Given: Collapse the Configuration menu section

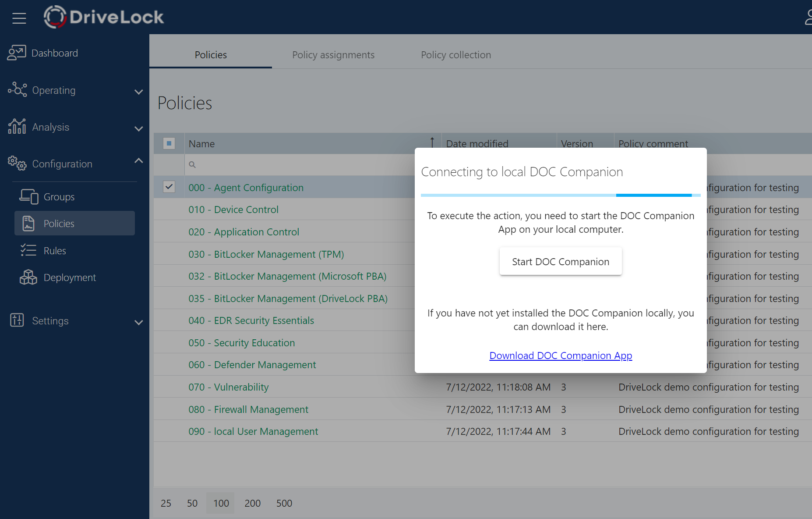Looking at the screenshot, I should coord(138,161).
